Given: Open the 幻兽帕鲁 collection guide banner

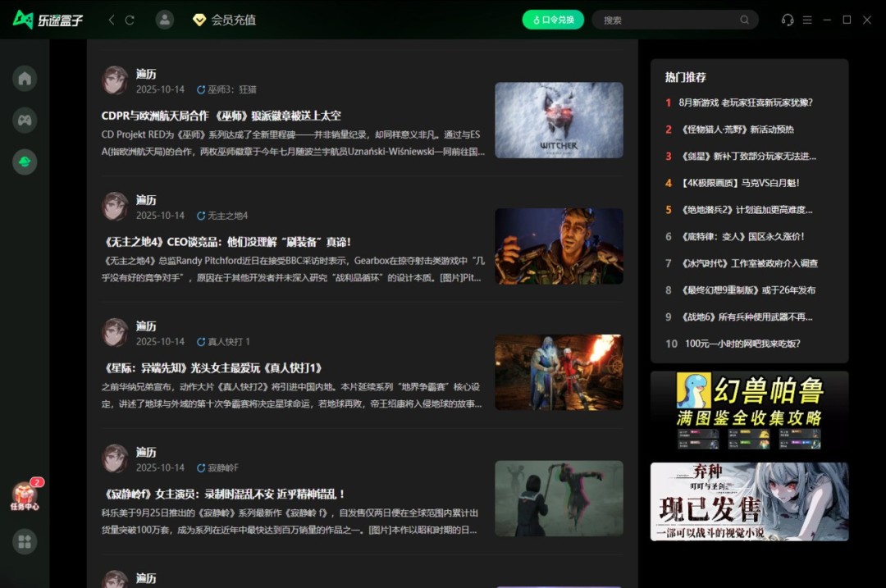Looking at the screenshot, I should (x=747, y=410).
